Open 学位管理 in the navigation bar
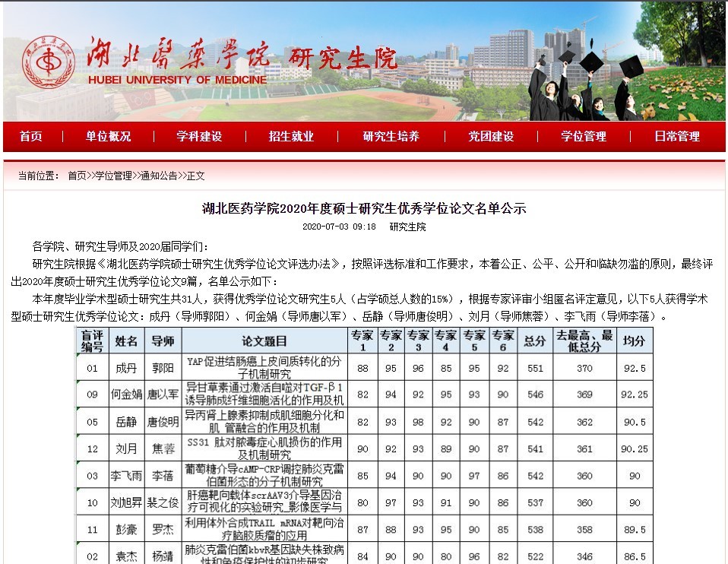728x564 pixels. (x=584, y=136)
